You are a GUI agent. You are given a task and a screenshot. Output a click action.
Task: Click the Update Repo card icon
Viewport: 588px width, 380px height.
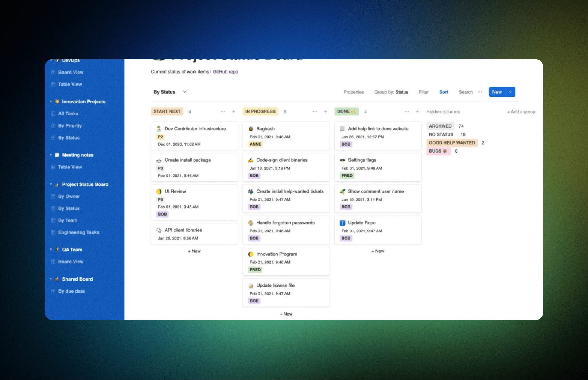point(343,223)
